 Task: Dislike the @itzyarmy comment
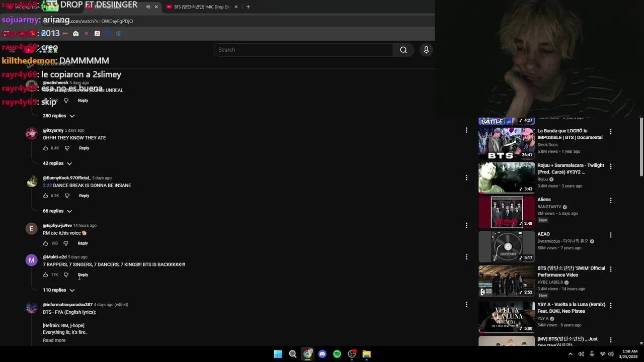67,148
